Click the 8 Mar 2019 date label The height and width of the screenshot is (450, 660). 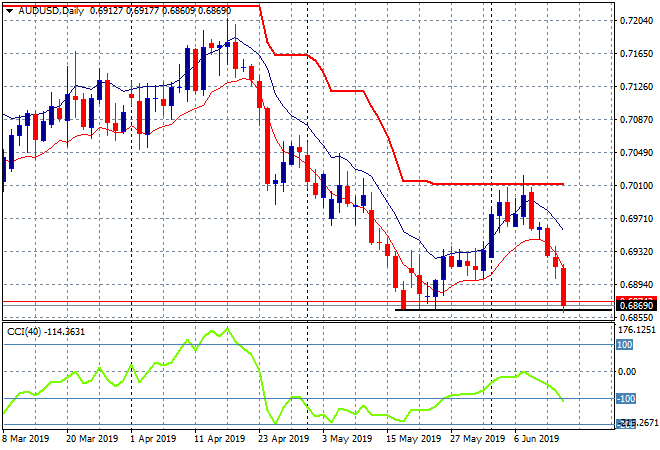pos(25,439)
